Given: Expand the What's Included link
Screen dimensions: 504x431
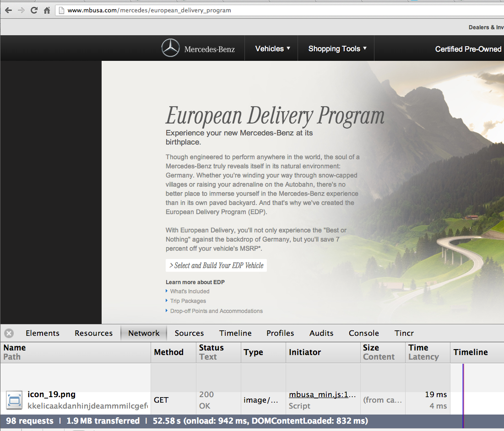Looking at the screenshot, I should pos(190,291).
